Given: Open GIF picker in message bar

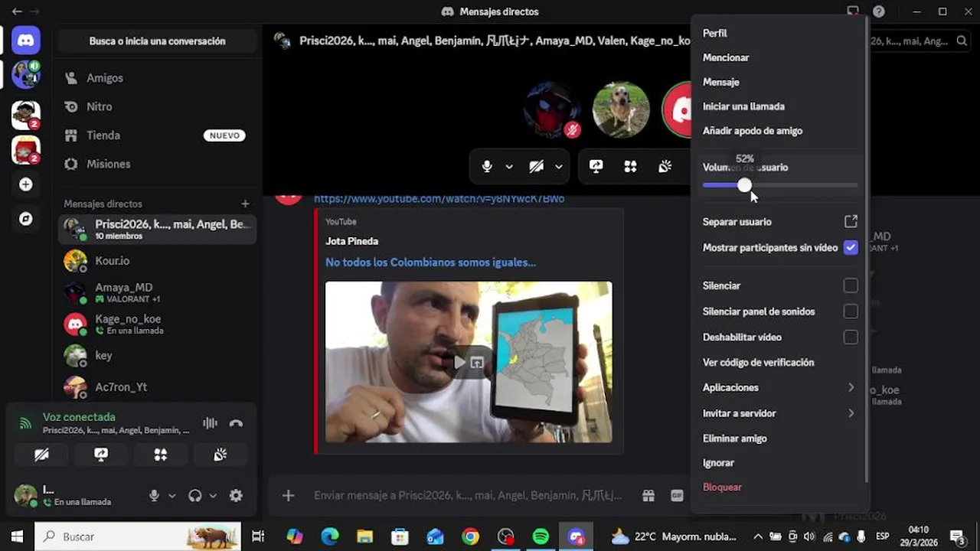Looking at the screenshot, I should pos(677,496).
